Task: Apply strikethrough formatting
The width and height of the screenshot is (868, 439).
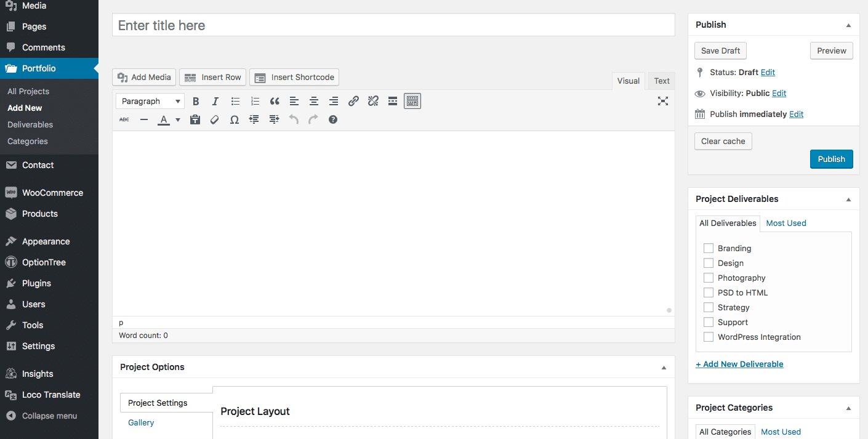Action: coord(124,119)
